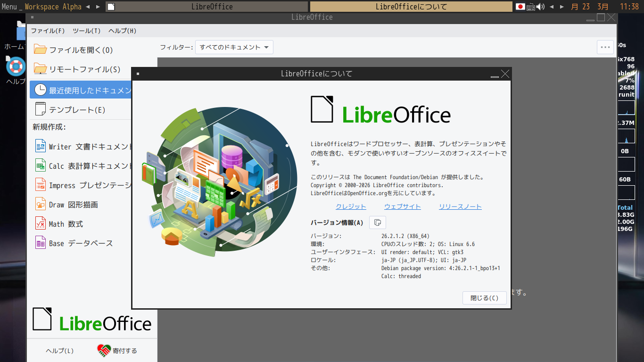Open the window menu of the About dialog
The width and height of the screenshot is (644, 362).
[x=137, y=74]
